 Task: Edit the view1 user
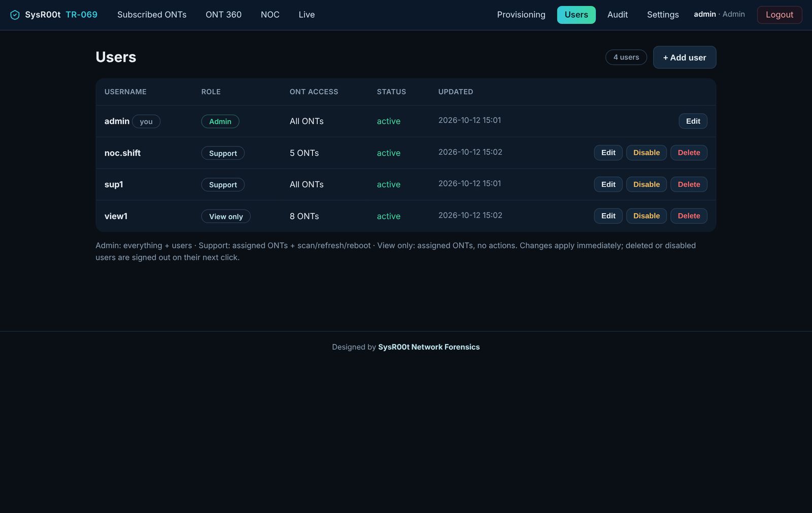(608, 216)
